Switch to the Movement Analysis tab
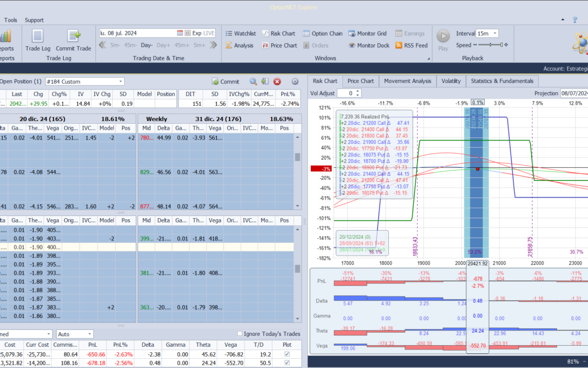The height and width of the screenshot is (368, 588). (x=408, y=81)
